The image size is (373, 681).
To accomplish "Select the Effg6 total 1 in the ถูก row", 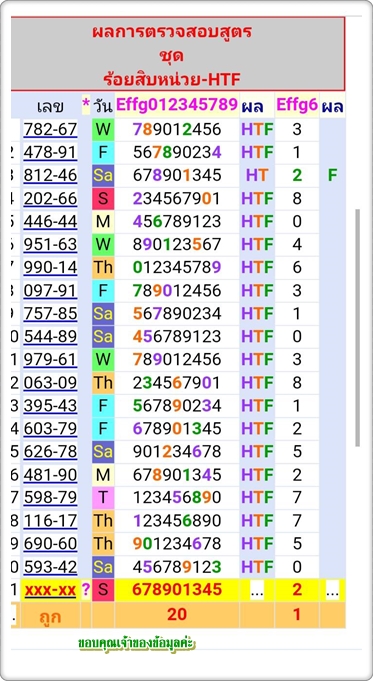I will point(297,614).
